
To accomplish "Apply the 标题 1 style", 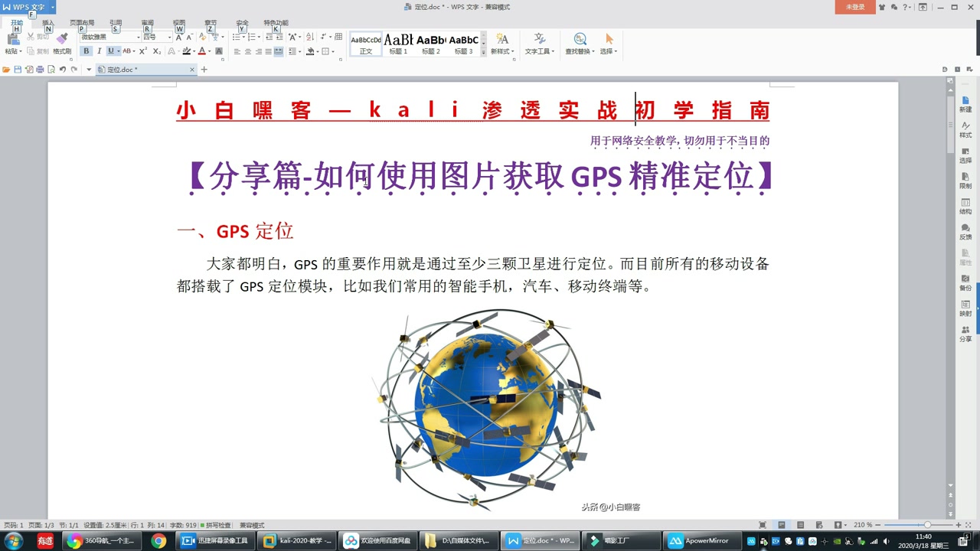I will click(x=398, y=44).
